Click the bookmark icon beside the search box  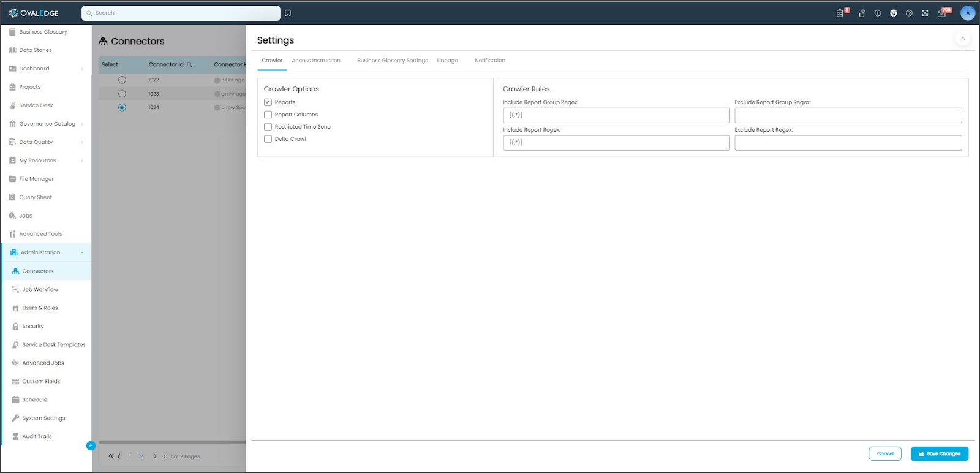[288, 13]
